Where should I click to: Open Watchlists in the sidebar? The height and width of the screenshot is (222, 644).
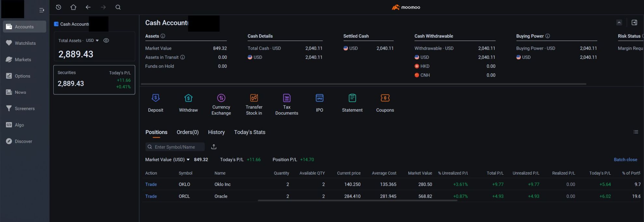coord(24,43)
